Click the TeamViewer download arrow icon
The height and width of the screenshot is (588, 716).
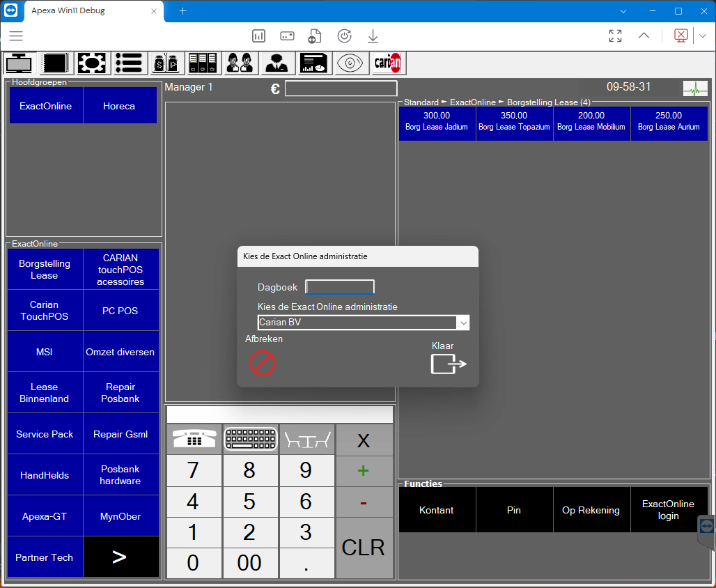[x=373, y=36]
